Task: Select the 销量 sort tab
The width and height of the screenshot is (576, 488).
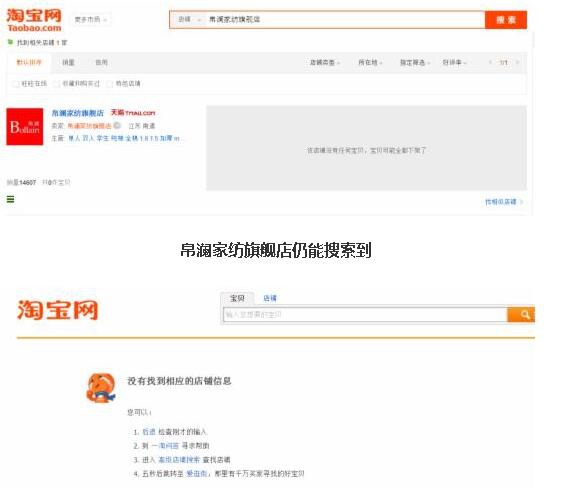Action: [68, 62]
